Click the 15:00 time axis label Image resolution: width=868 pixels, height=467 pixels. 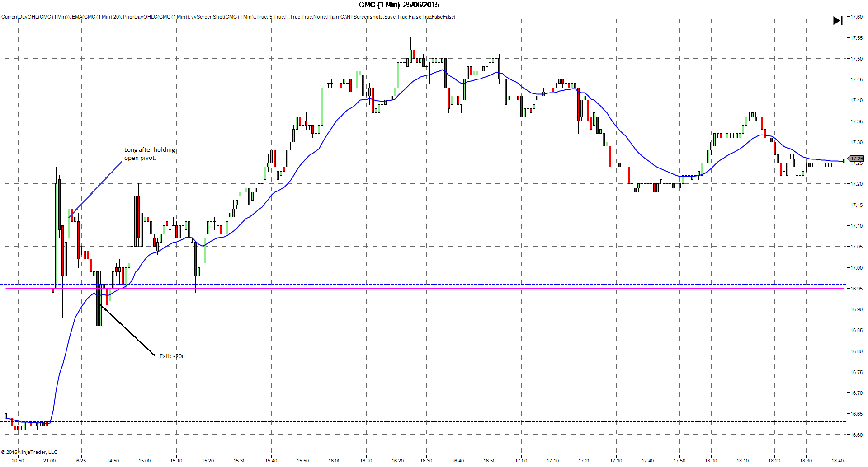(145, 461)
